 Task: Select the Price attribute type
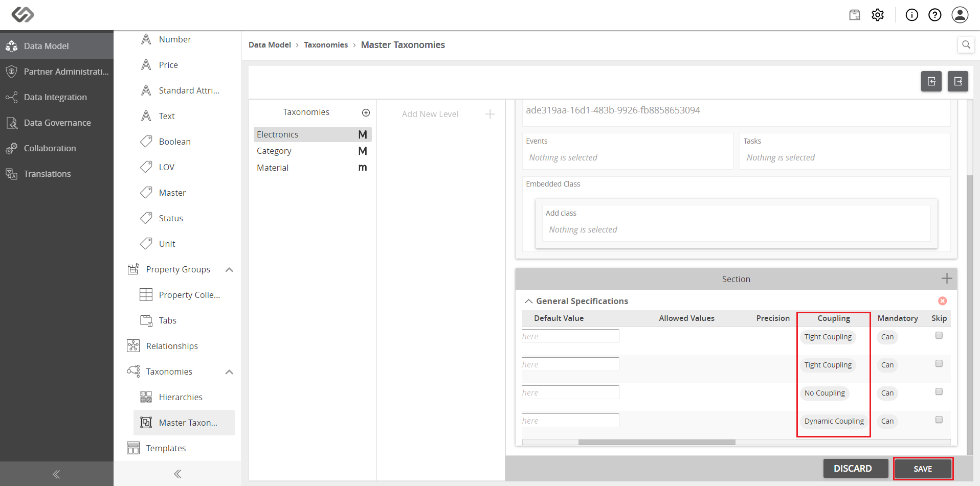(x=184, y=65)
